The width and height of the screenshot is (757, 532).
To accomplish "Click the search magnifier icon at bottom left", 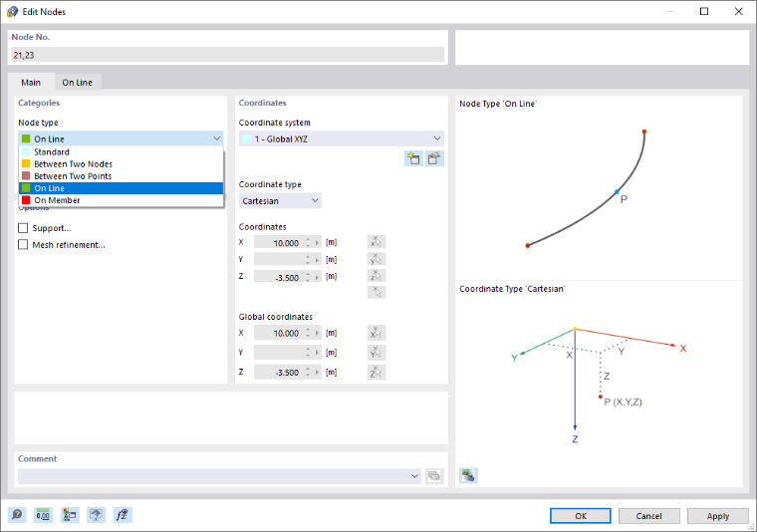I will click(17, 515).
